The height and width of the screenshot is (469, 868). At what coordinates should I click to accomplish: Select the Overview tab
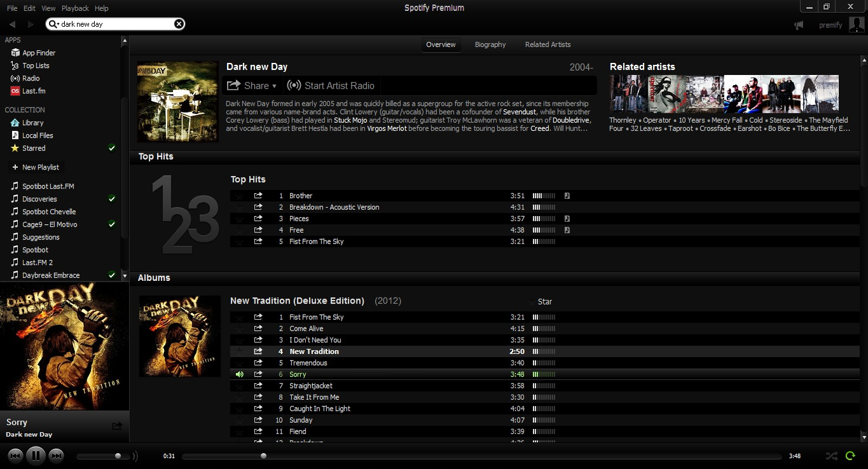441,44
